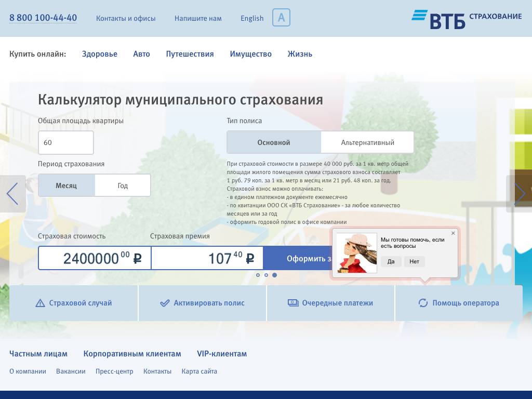
Task: Click the warning icon for Страховой случай
Action: (40, 303)
